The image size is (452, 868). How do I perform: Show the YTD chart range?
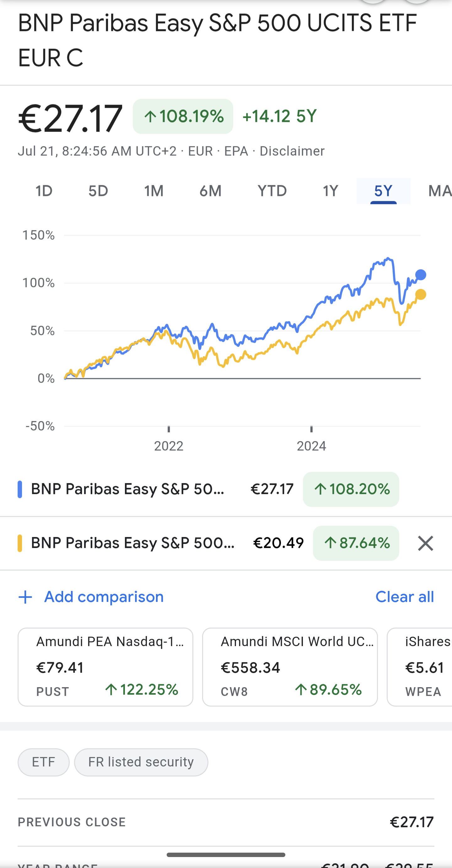pos(272,191)
